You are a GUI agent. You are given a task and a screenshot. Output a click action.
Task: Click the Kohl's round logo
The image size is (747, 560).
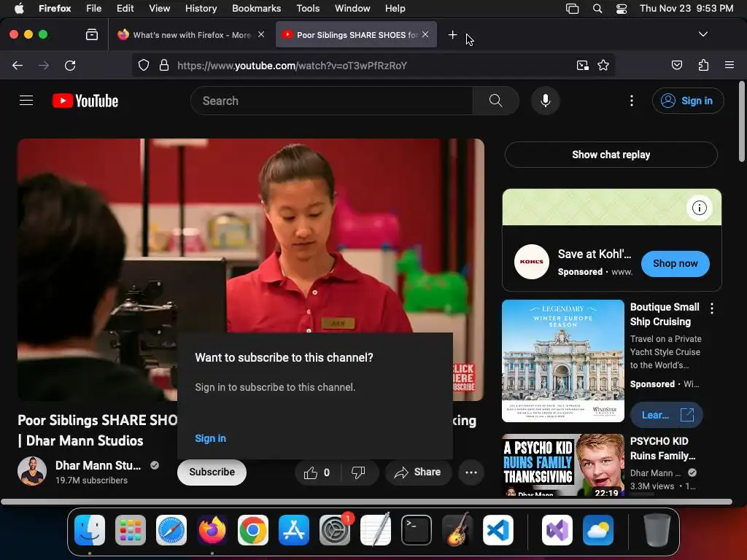tap(532, 262)
